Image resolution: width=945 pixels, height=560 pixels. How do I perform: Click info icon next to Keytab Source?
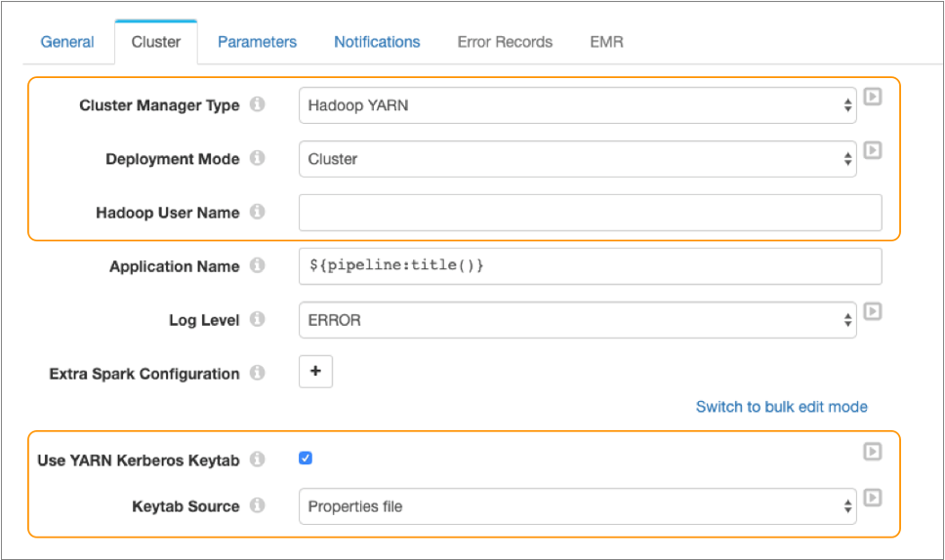[x=258, y=505]
